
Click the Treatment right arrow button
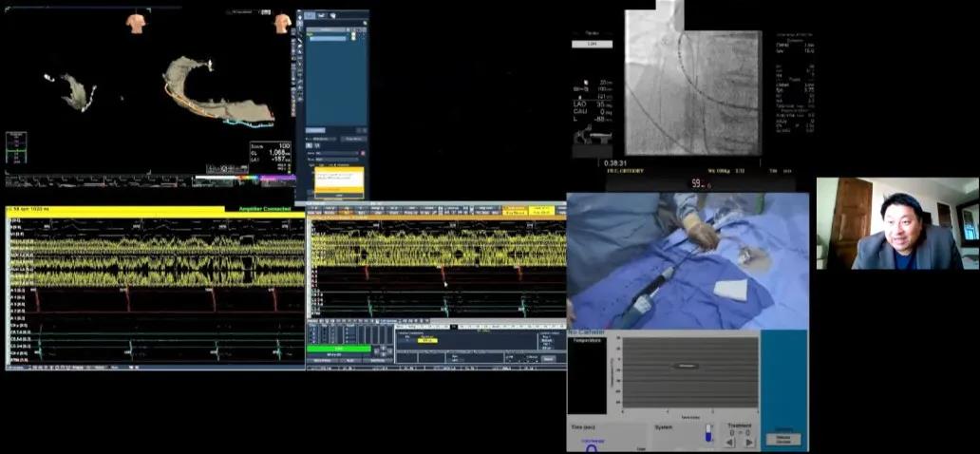[x=749, y=442]
